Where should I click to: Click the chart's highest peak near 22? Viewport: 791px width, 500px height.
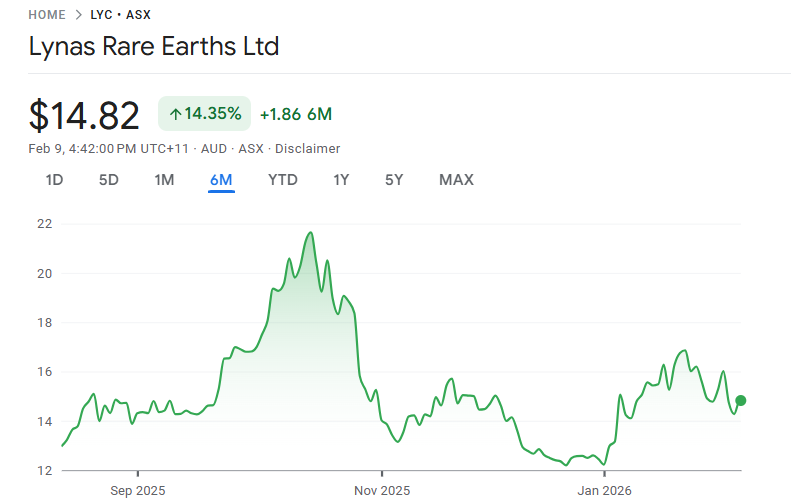click(x=311, y=233)
